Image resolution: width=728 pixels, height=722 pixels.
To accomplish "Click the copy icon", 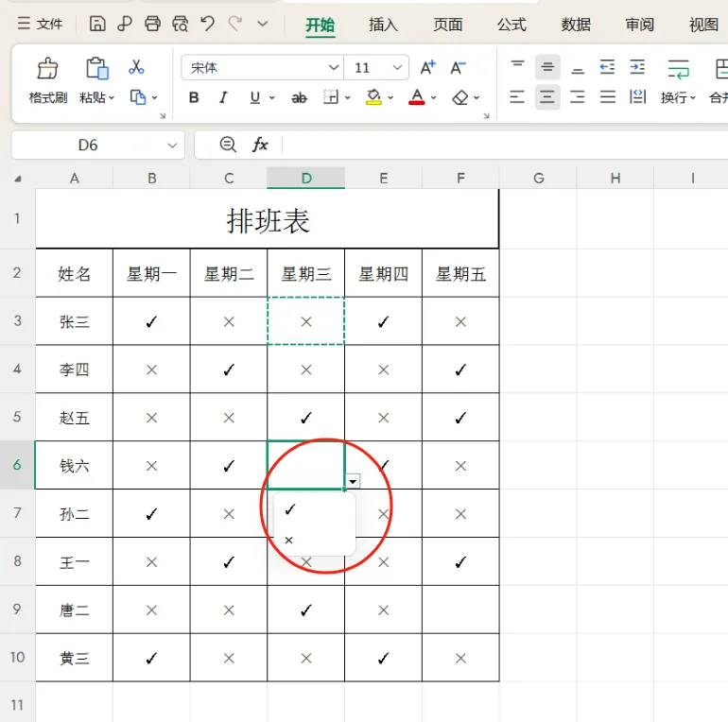I will [x=138, y=97].
